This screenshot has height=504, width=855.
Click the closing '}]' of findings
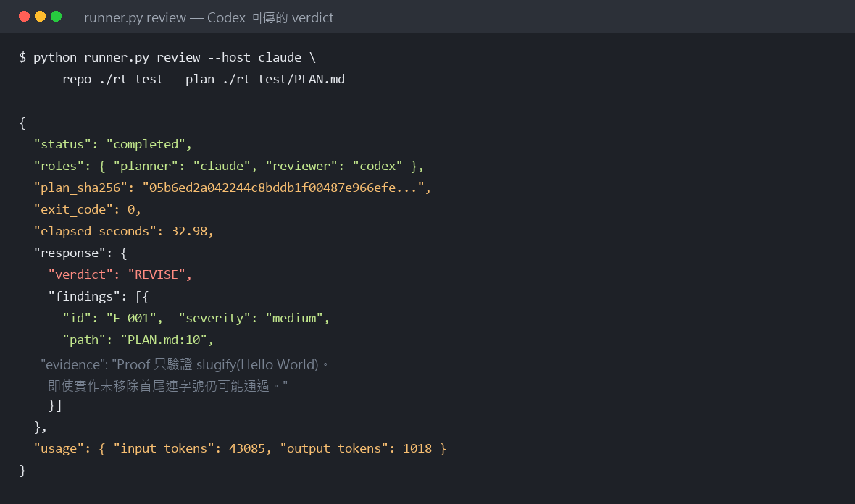coord(55,406)
